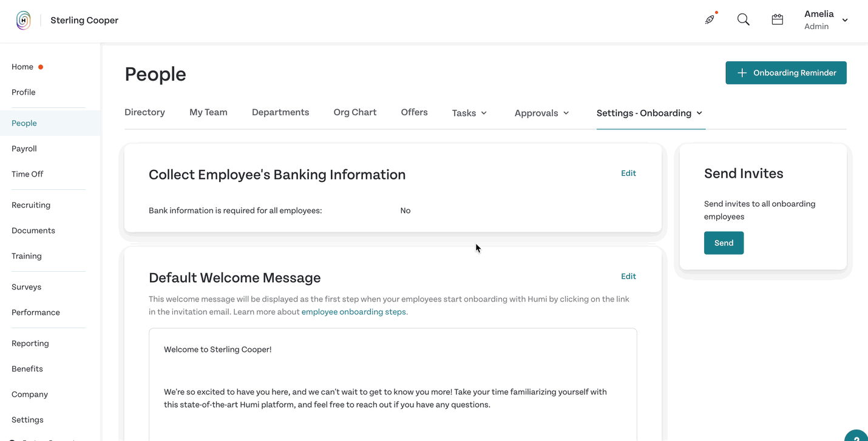The image size is (868, 441).
Task: Go to Payroll in sidebar
Action: tap(24, 149)
